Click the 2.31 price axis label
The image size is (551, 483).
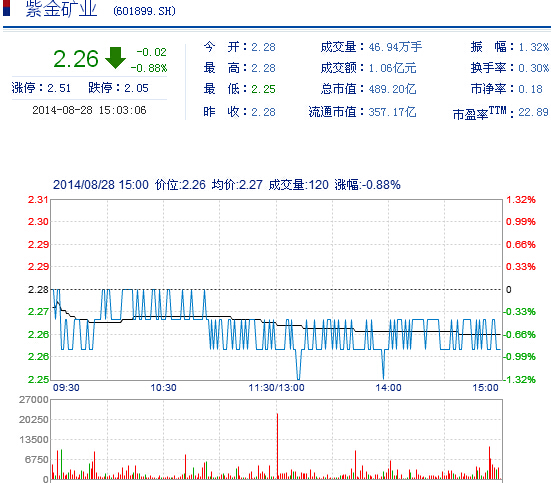tap(38, 200)
